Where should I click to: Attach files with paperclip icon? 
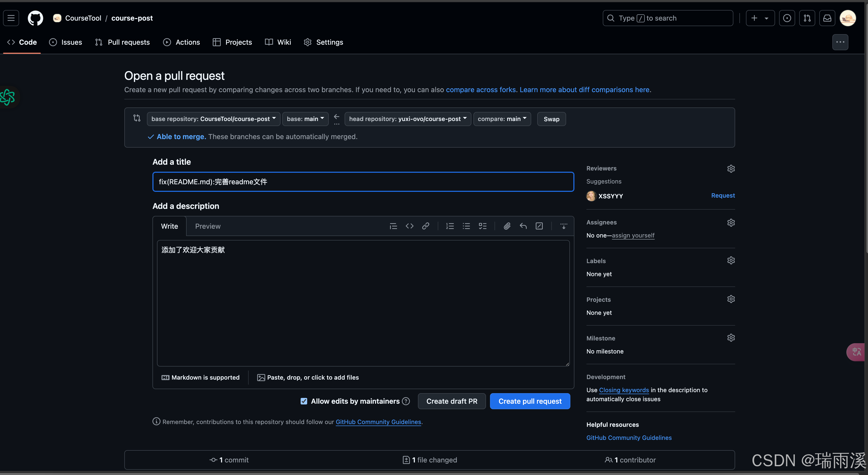pyautogui.click(x=507, y=226)
